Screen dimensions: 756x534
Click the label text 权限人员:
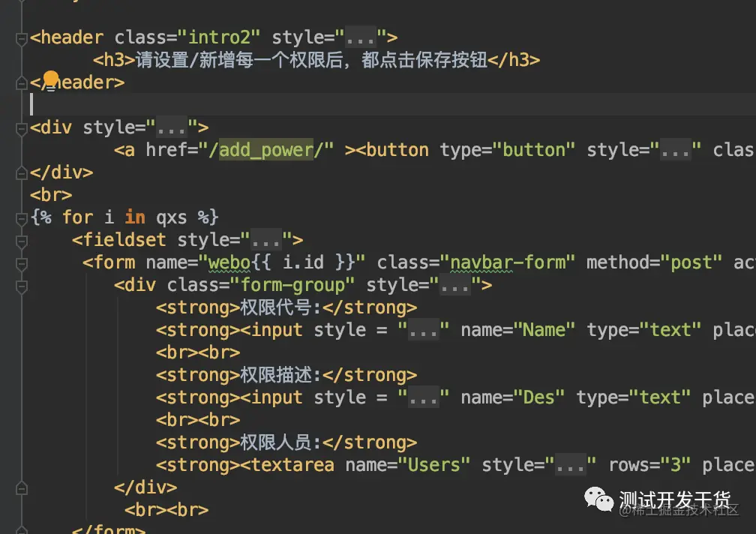click(x=280, y=442)
